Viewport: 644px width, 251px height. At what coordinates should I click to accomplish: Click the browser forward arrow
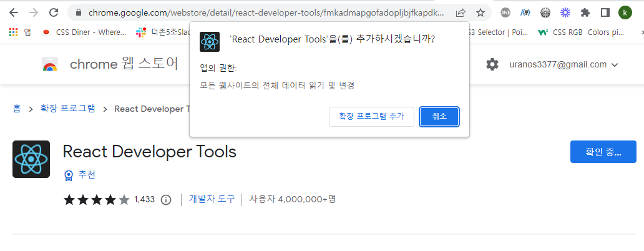[x=34, y=12]
